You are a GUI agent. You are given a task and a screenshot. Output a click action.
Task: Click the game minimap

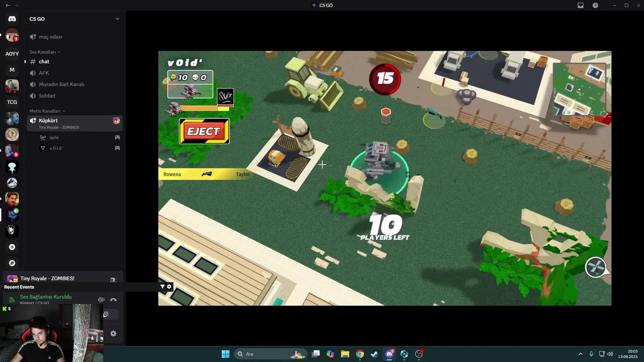point(579,90)
